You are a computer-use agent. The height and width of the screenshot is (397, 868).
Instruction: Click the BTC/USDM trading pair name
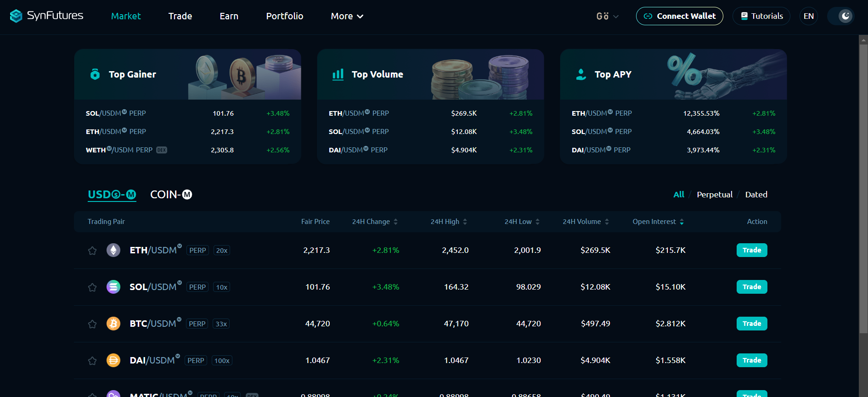155,323
